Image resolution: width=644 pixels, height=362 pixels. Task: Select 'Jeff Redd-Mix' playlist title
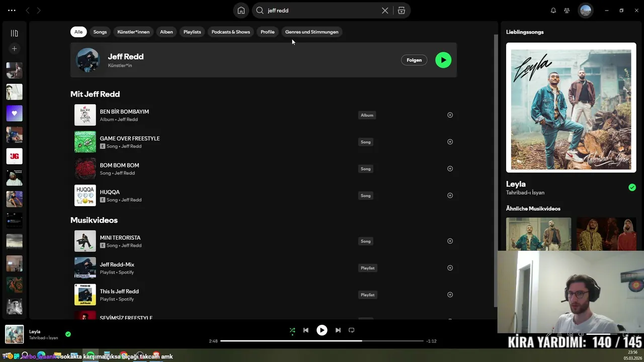117,264
